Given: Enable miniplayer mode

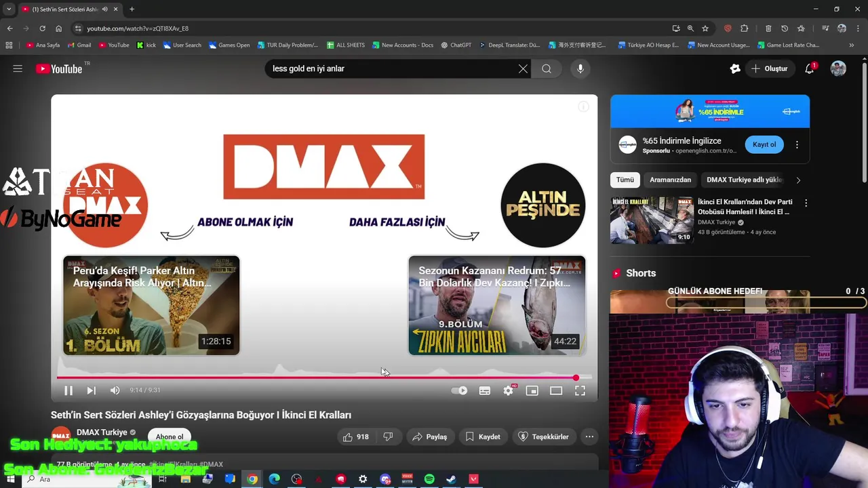Looking at the screenshot, I should (x=532, y=390).
